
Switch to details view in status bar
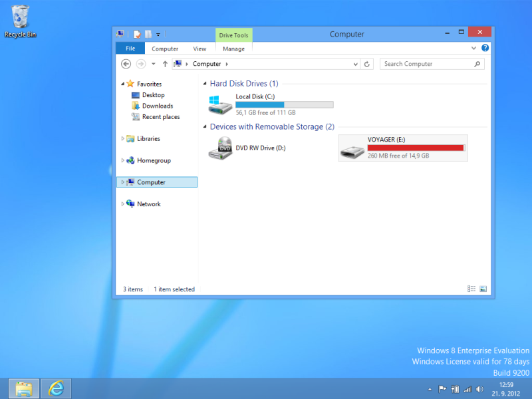point(471,289)
